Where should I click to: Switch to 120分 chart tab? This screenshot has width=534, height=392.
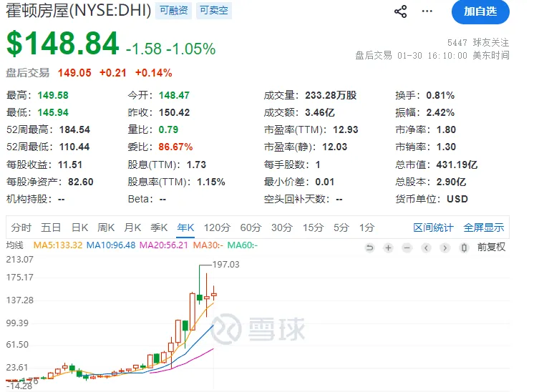click(x=217, y=227)
